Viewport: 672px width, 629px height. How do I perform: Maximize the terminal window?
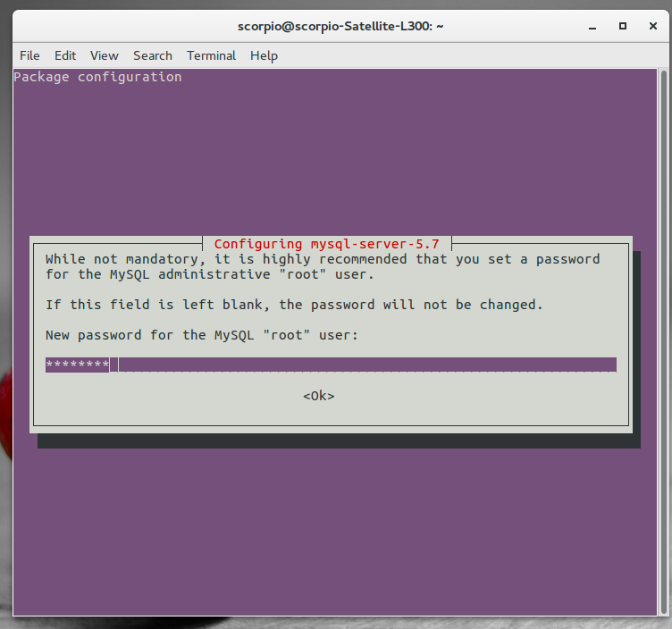point(623,26)
